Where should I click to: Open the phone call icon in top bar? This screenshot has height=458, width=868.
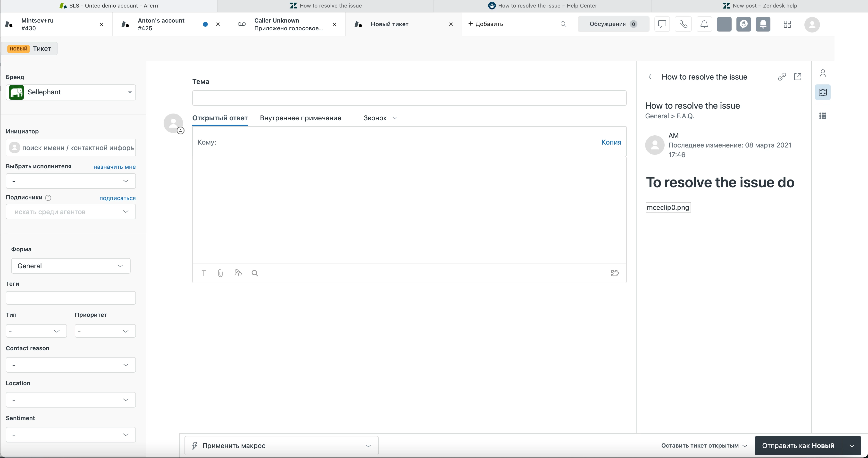pyautogui.click(x=683, y=24)
